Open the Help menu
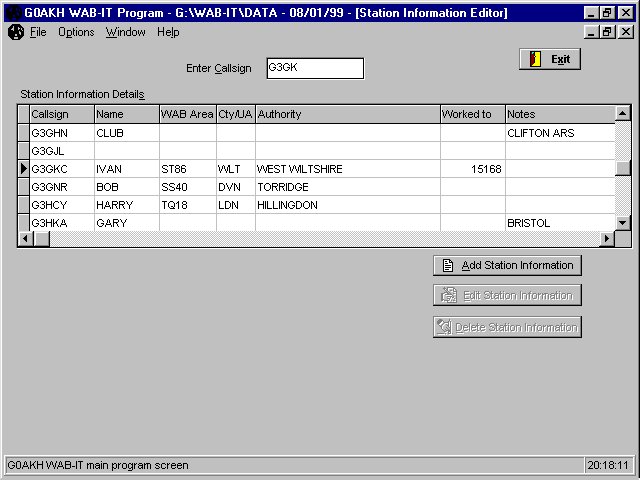The width and height of the screenshot is (640, 480). point(168,32)
